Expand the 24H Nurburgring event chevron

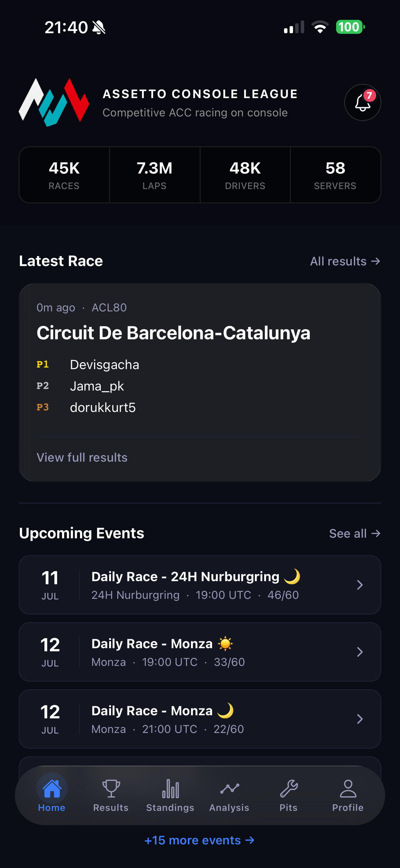pyautogui.click(x=360, y=585)
